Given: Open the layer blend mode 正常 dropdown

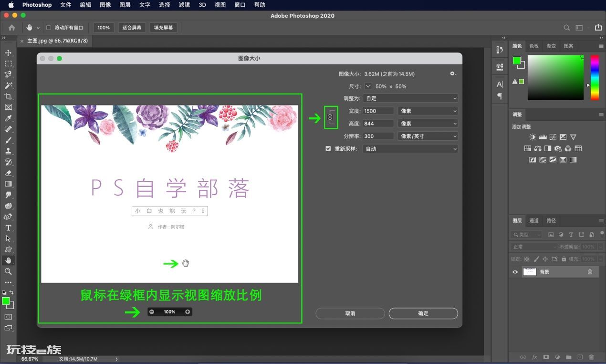Looking at the screenshot, I should point(534,247).
